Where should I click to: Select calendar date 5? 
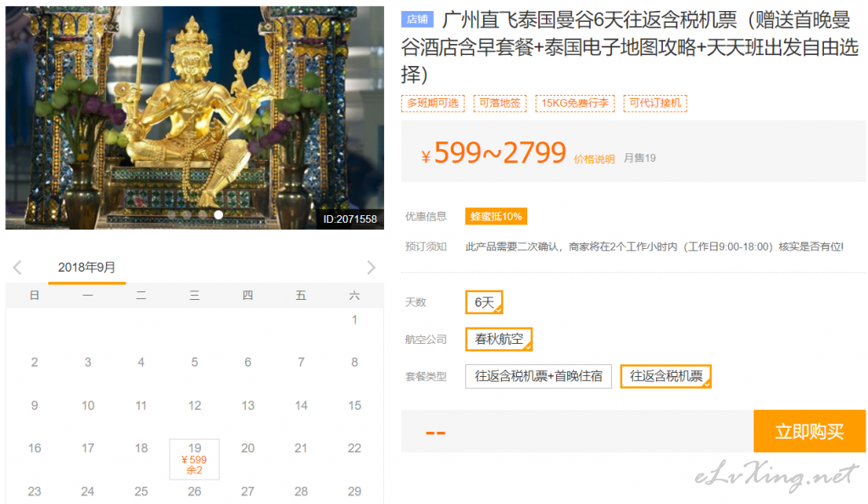pos(194,363)
